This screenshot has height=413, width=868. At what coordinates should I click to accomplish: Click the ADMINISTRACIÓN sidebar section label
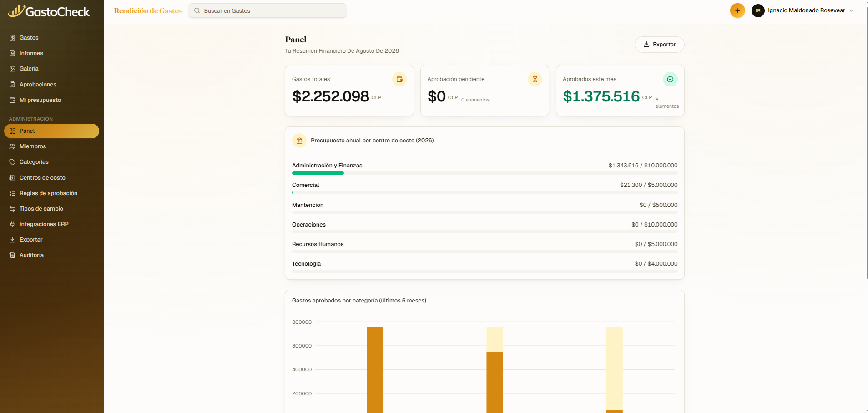click(31, 119)
